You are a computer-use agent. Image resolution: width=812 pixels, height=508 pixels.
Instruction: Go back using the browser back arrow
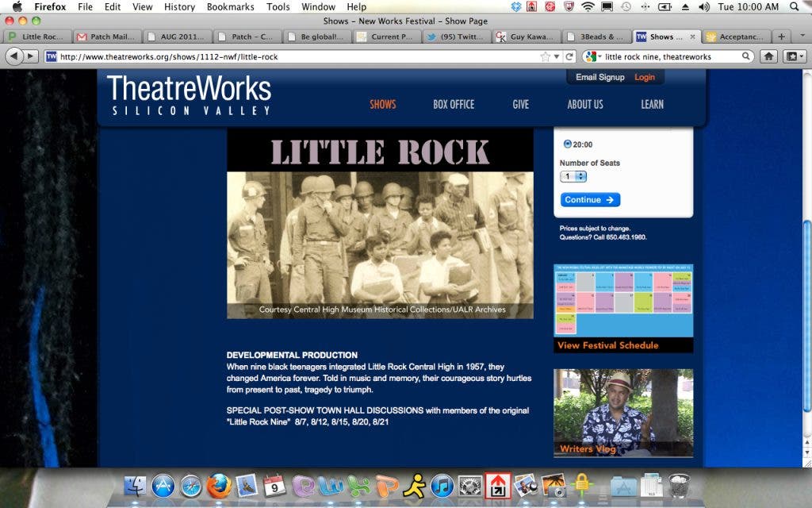pyautogui.click(x=14, y=56)
